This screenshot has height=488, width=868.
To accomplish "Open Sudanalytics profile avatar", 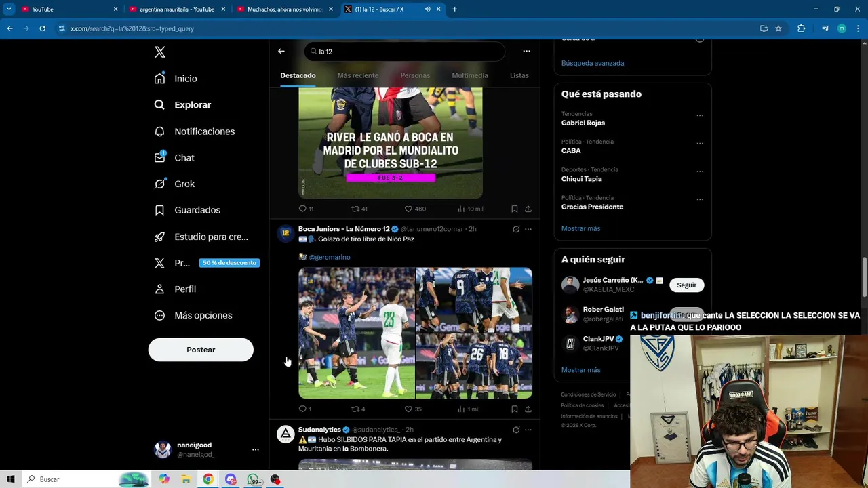I will click(x=285, y=434).
